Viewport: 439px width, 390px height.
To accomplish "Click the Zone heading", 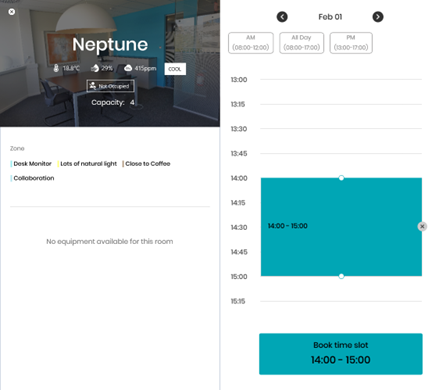I will [17, 148].
